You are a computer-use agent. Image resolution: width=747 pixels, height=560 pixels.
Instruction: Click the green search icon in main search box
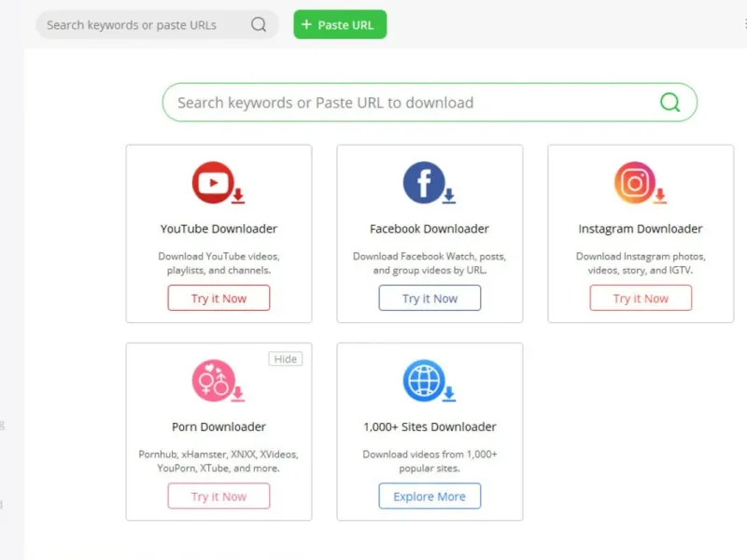coord(669,102)
